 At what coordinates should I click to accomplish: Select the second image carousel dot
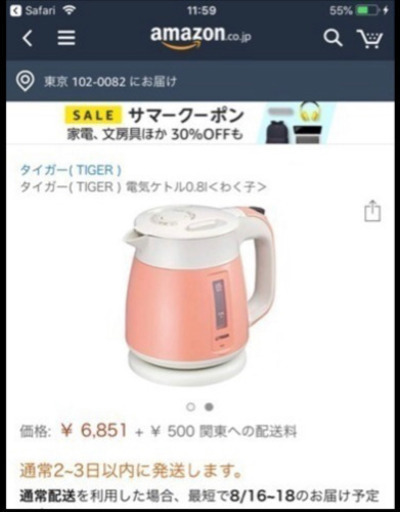tap(209, 407)
